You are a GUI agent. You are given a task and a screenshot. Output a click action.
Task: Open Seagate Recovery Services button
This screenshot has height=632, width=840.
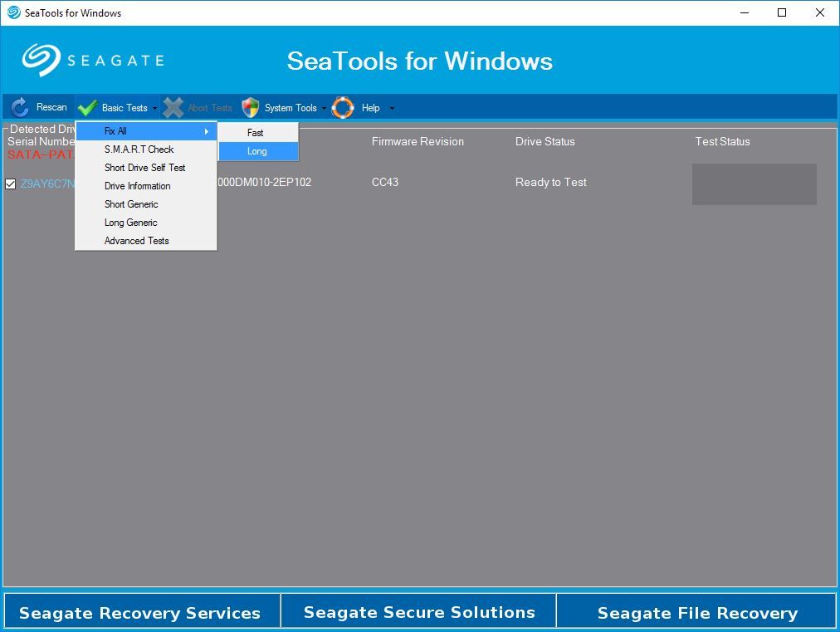point(142,610)
